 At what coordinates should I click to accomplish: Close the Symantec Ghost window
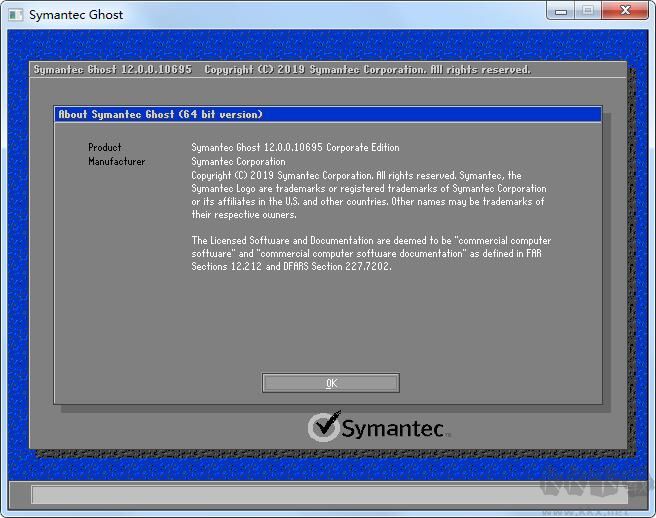click(625, 11)
